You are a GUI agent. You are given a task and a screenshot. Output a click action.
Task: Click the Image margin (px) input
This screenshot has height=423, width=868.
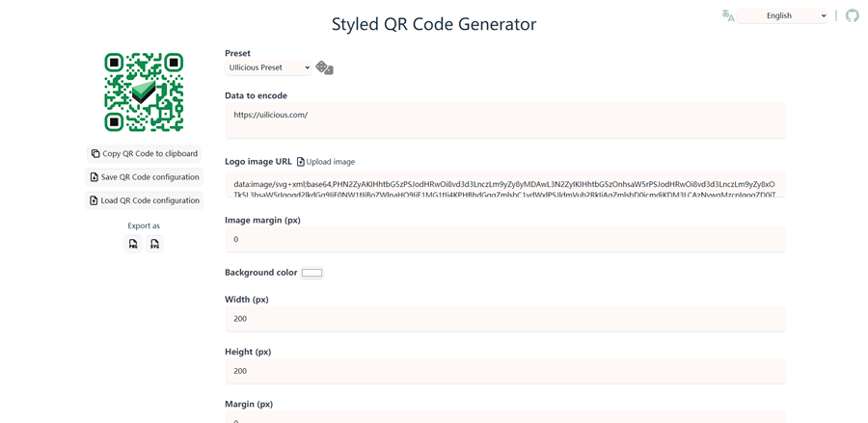tap(504, 239)
